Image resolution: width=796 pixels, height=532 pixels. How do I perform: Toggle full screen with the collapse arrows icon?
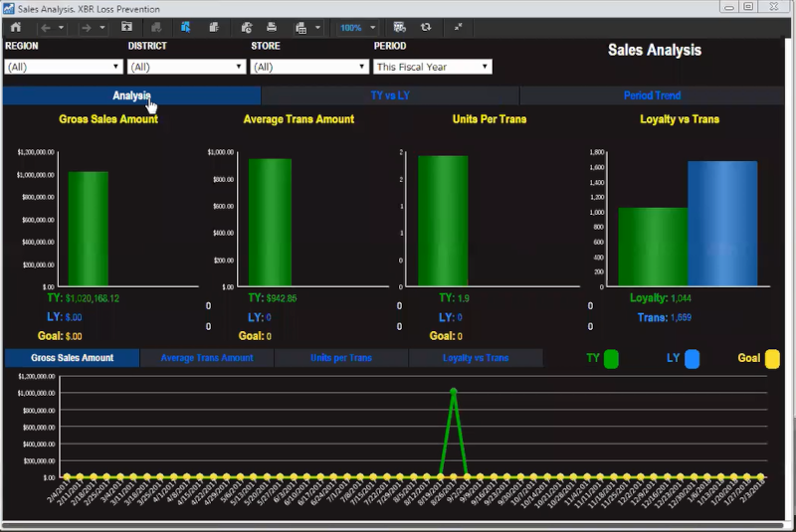pyautogui.click(x=459, y=28)
